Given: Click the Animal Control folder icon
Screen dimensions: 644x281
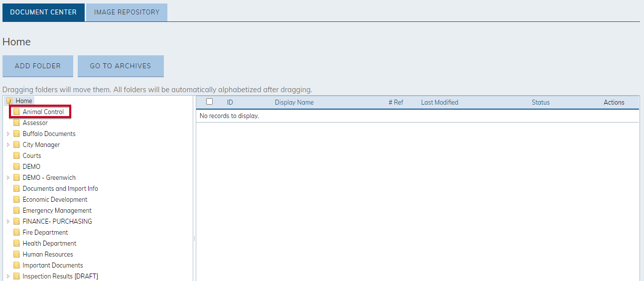Looking at the screenshot, I should (x=16, y=112).
